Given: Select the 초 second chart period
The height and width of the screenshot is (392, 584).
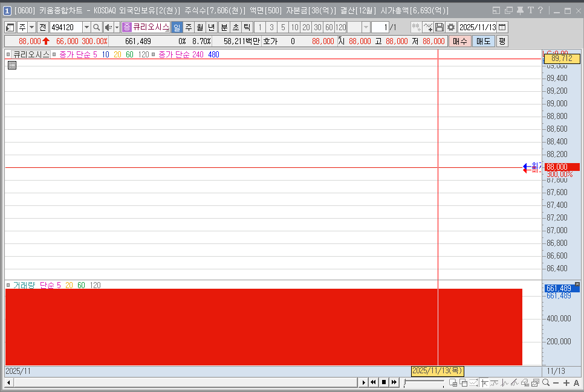Looking at the screenshot, I should (236, 27).
